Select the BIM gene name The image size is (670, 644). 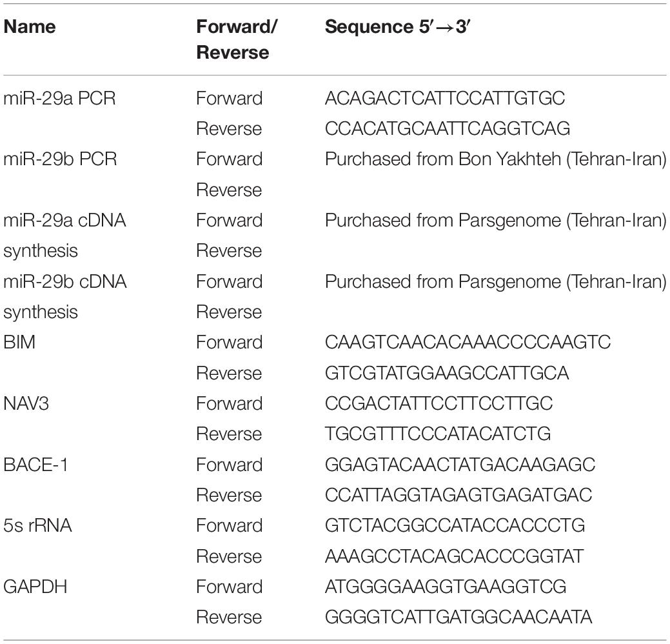click(x=19, y=343)
